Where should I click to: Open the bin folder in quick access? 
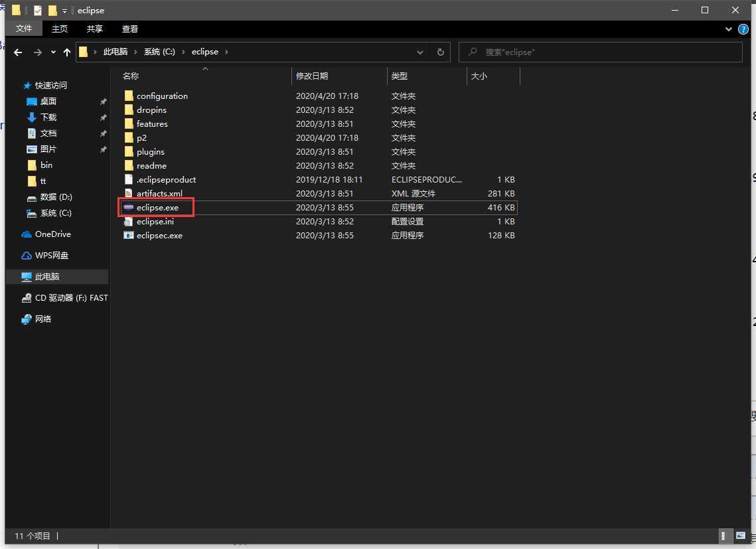(x=40, y=165)
